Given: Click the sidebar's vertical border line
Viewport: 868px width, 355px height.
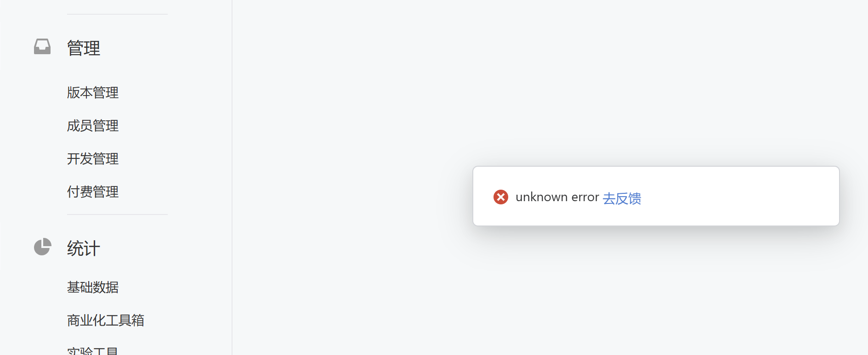Looking at the screenshot, I should click(x=232, y=177).
